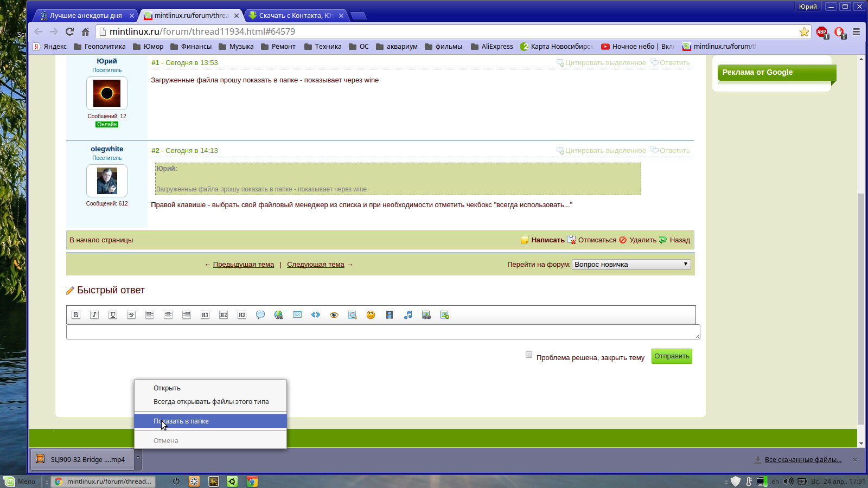The width and height of the screenshot is (868, 488).
Task: Insert video using film strip icon
Action: [x=390, y=315]
